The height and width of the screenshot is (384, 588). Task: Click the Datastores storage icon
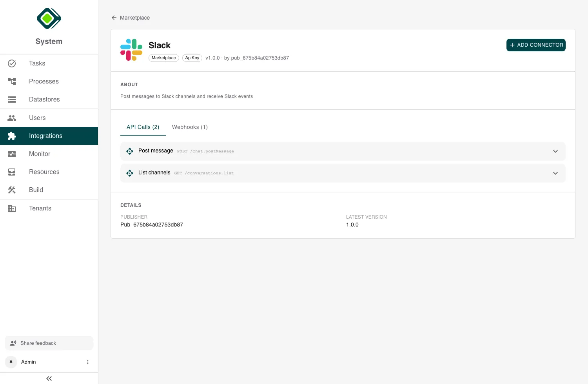click(12, 100)
